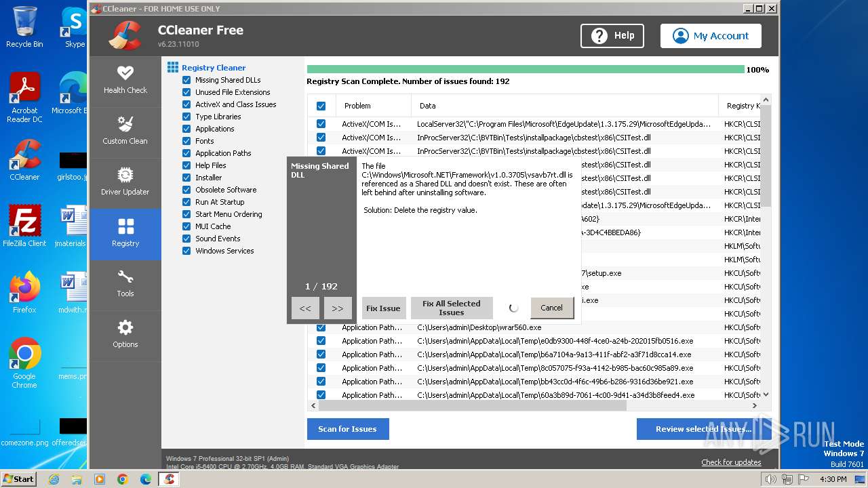Click the vertical scrollbar down arrow
Screen dimensions: 868x488
[x=766, y=394]
